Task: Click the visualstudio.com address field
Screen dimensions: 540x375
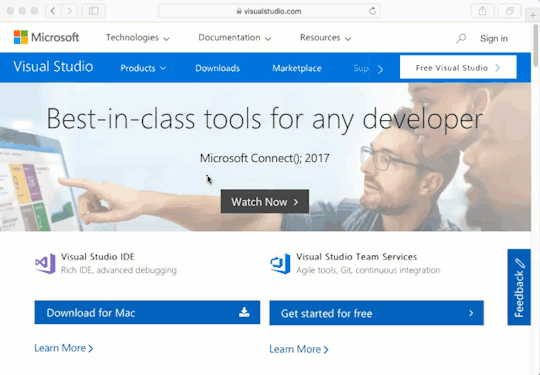Action: click(269, 11)
